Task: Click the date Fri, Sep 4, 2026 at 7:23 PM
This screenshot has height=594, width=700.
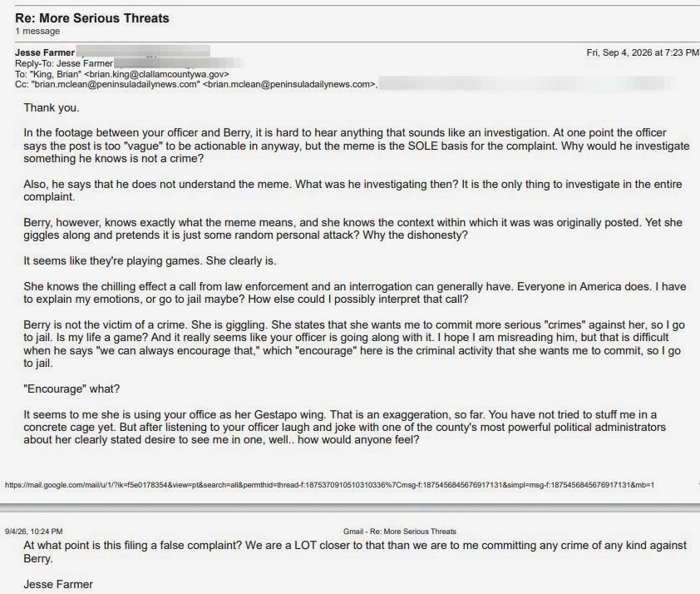Action: coord(643,52)
